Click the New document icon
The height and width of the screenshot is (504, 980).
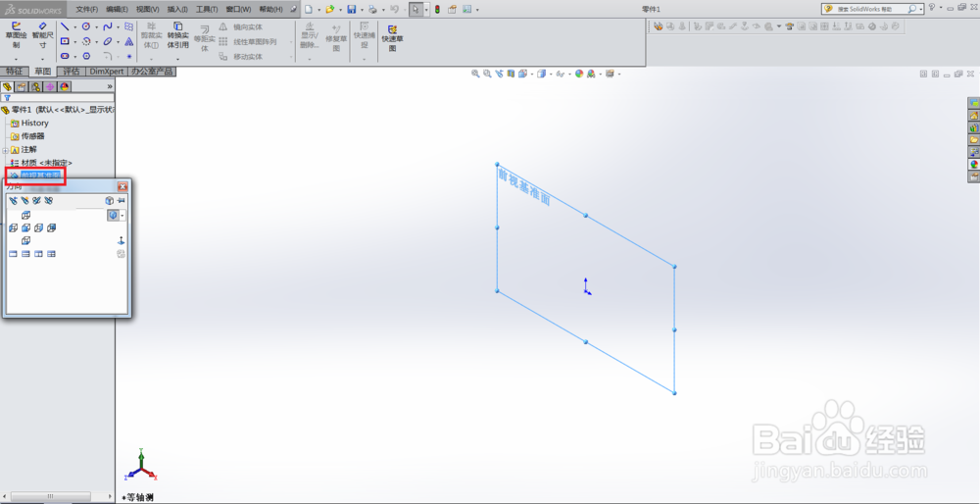click(309, 10)
